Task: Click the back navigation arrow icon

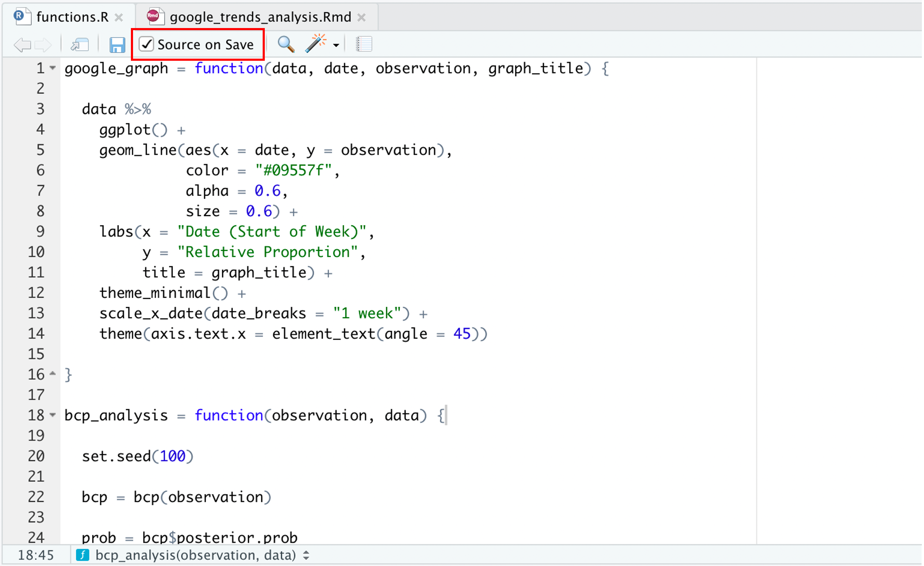Action: [22, 45]
